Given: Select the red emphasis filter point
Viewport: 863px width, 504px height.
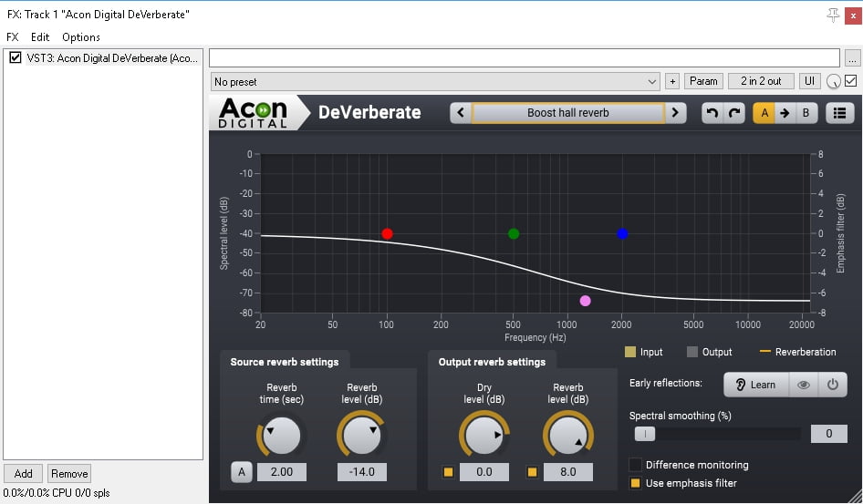Looking at the screenshot, I should [x=387, y=233].
